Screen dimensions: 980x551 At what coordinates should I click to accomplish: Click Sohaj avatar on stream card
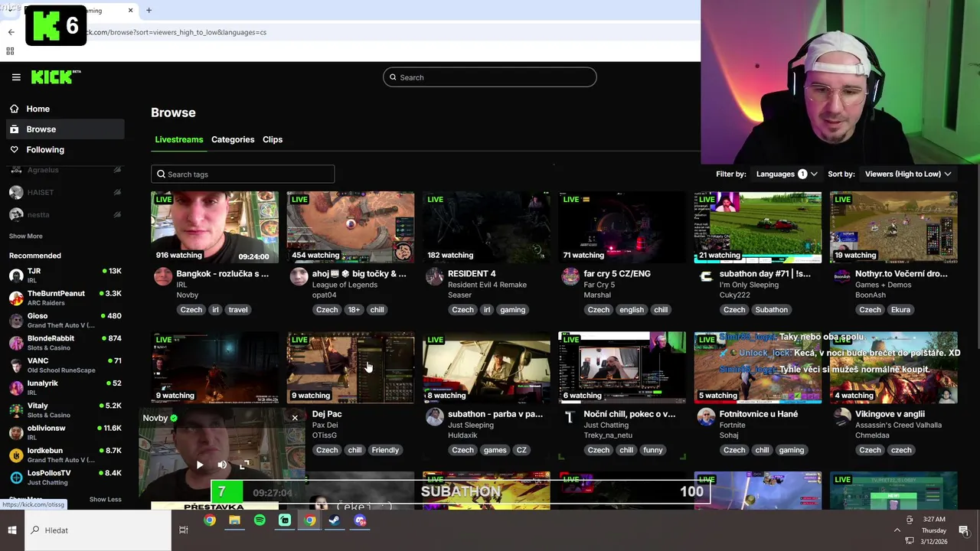click(706, 416)
